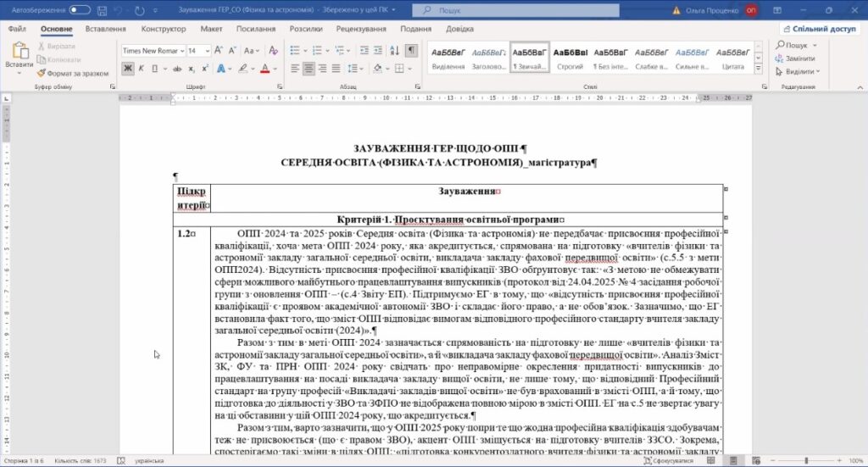Image resolution: width=868 pixels, height=467 pixels.
Task: Toggle bold formatting (Ж button)
Action: 128,68
